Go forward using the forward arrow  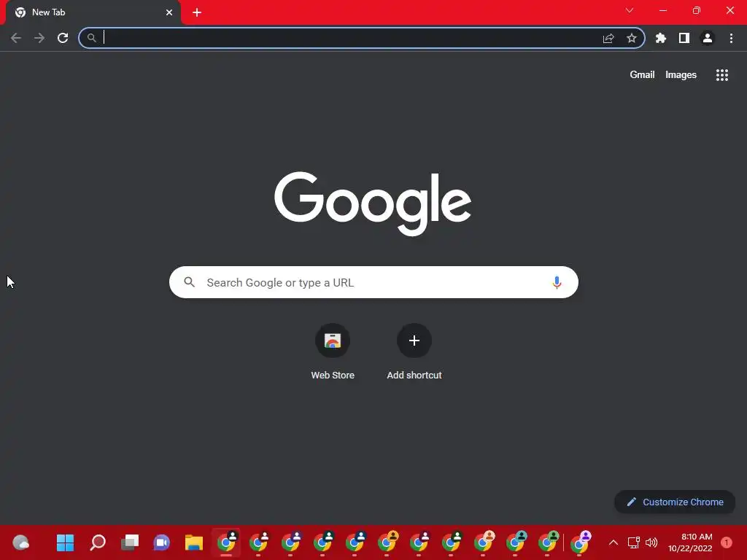pos(39,38)
